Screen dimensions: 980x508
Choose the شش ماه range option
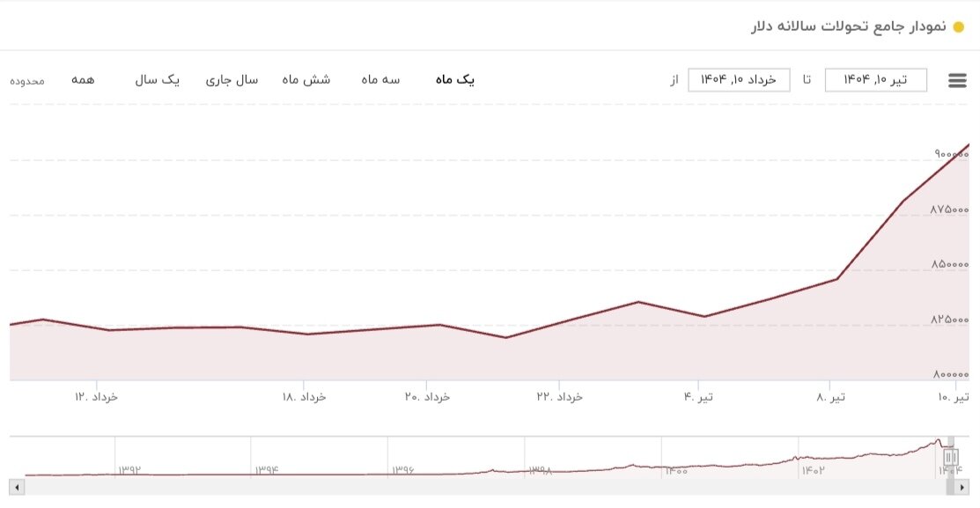click(306, 80)
